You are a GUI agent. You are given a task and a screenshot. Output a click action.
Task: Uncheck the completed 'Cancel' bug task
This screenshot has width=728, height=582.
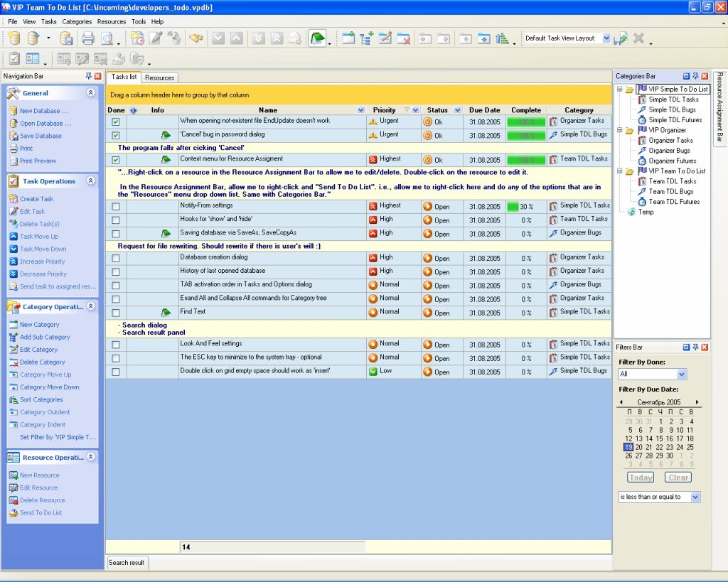pos(114,135)
